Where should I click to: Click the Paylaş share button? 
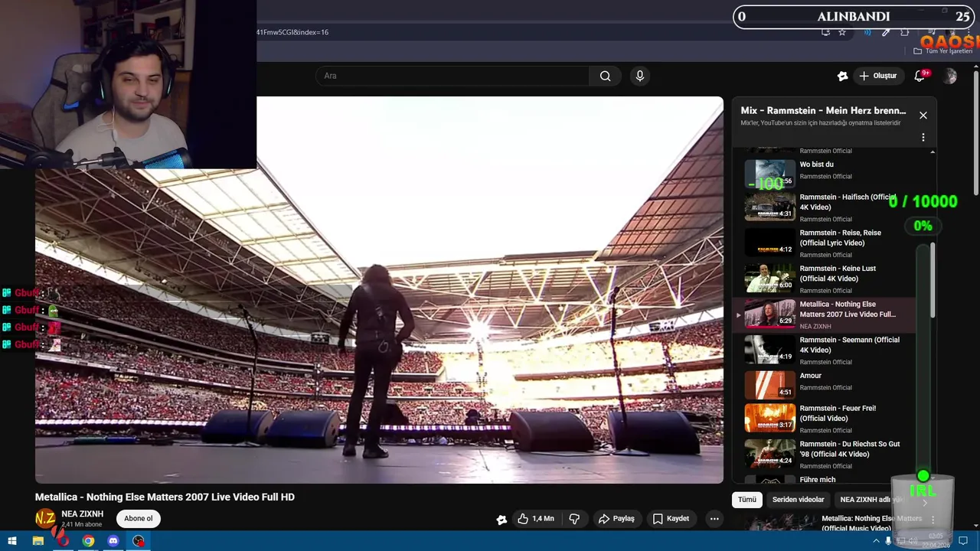(x=616, y=519)
